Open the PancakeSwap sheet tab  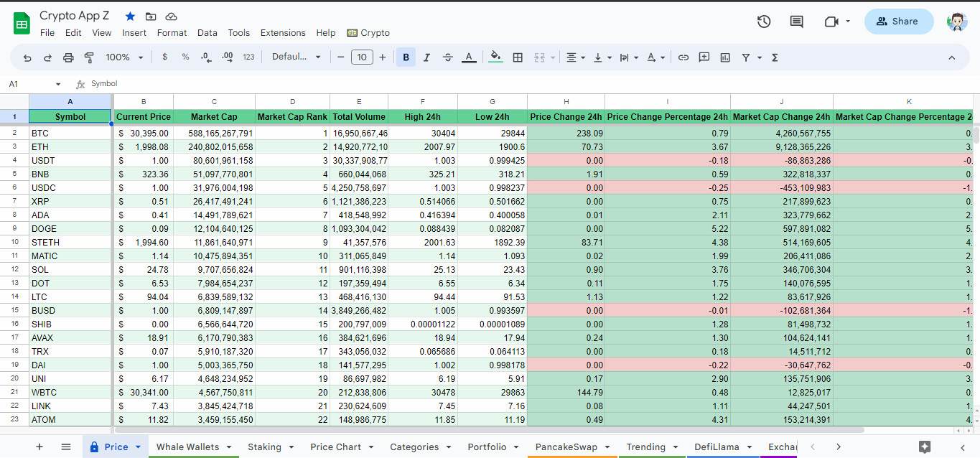tap(572, 447)
